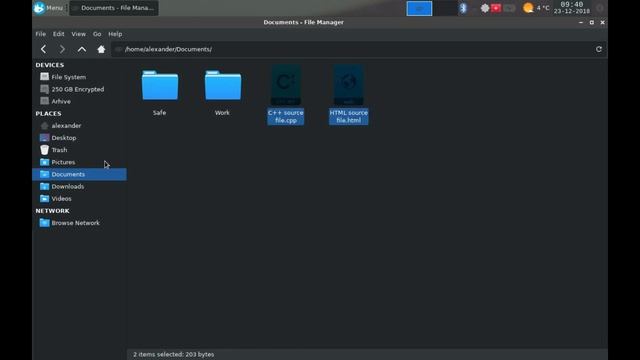Click the HTML source file.html label
Screen dimensions: 640x360
point(349,116)
